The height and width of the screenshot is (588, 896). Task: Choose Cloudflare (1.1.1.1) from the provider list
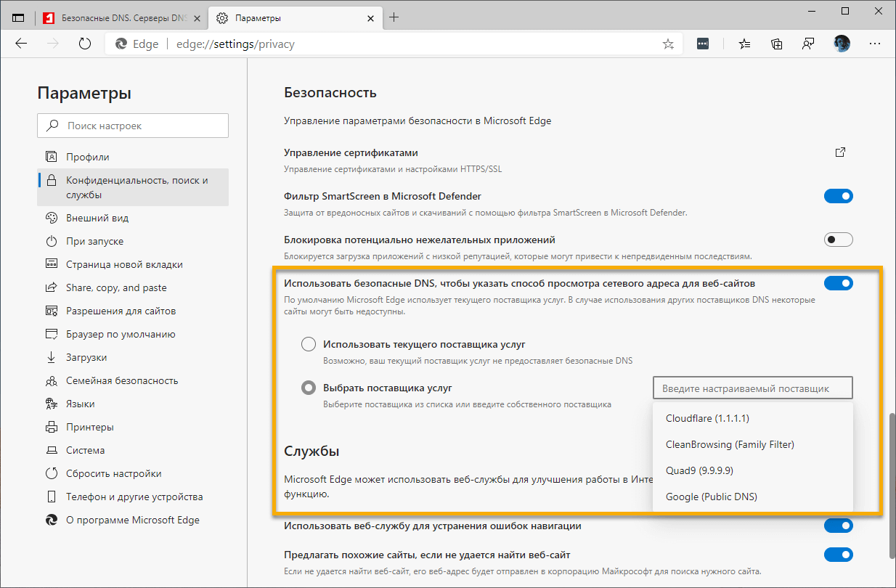(707, 418)
